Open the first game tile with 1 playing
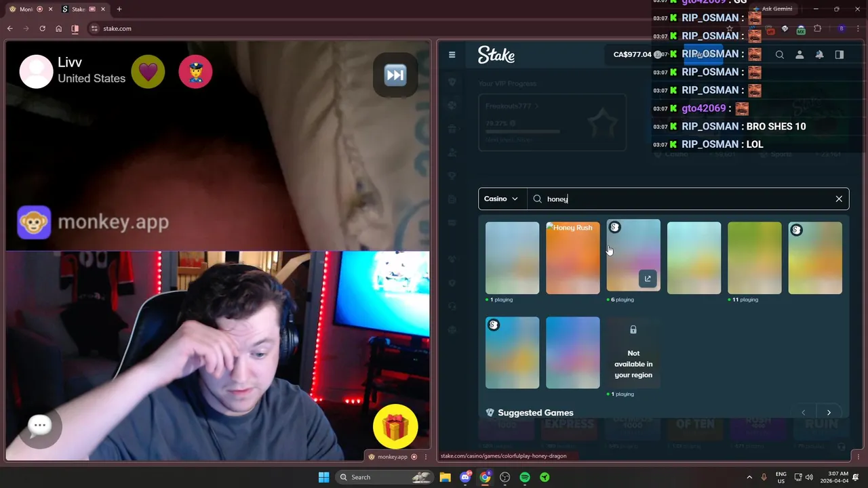This screenshot has width=868, height=488. tap(512, 258)
